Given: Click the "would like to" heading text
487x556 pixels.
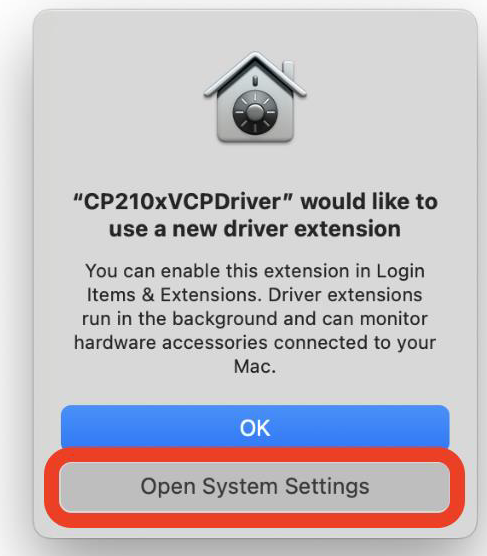Looking at the screenshot, I should tap(369, 201).
